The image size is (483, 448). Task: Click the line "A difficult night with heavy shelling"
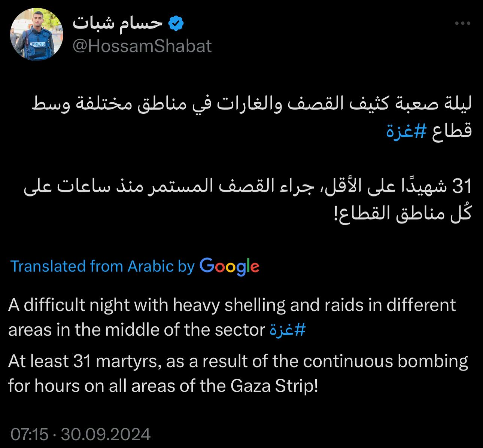[232, 305]
